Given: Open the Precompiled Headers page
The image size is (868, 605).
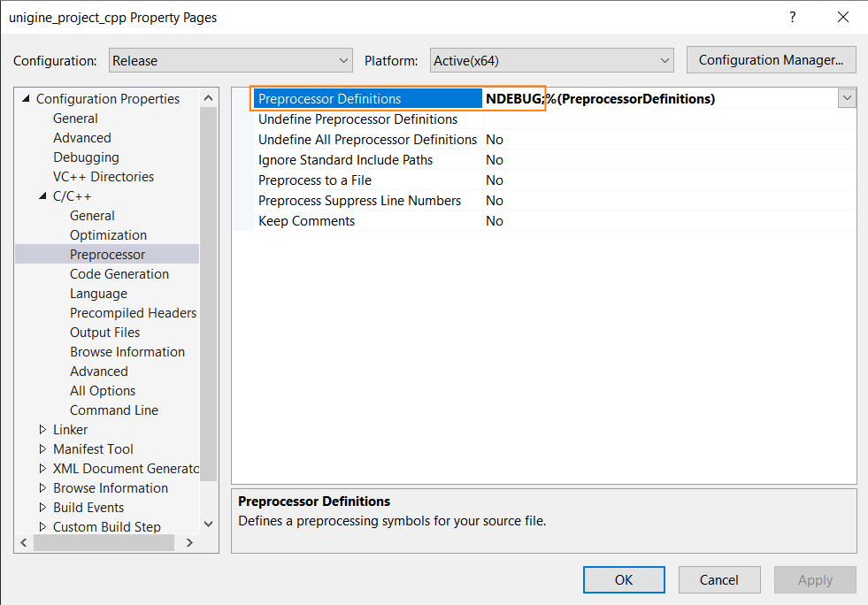Looking at the screenshot, I should point(133,313).
